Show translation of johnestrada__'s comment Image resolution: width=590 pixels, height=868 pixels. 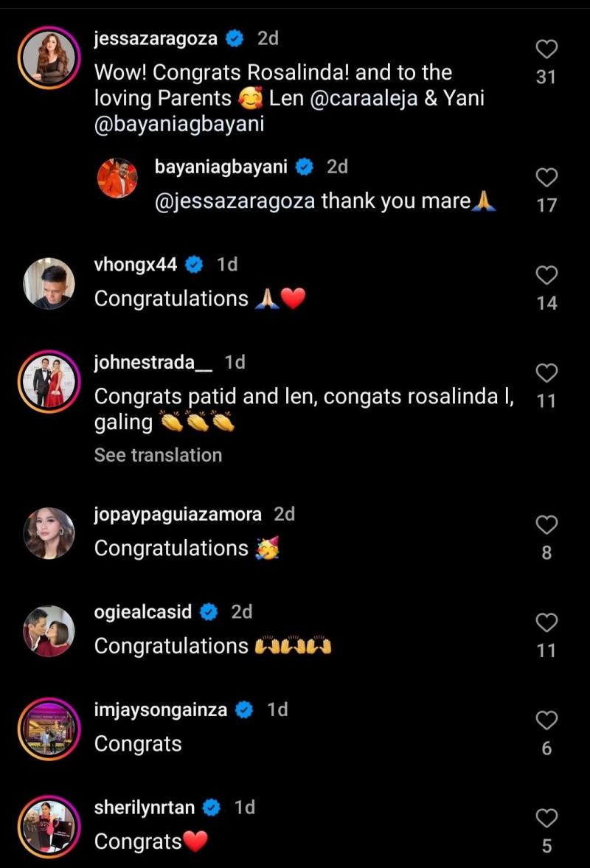(158, 455)
